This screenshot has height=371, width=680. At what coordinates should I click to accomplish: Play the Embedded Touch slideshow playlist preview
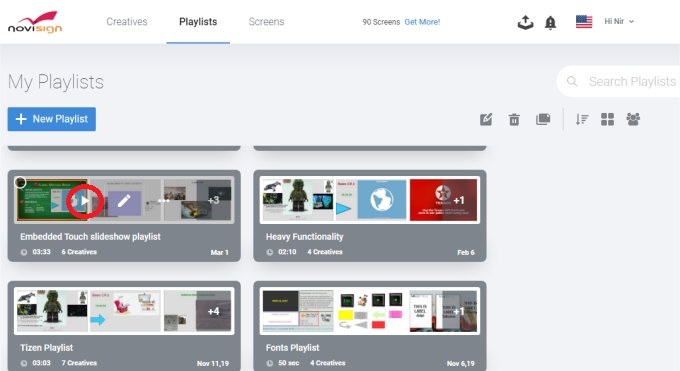tap(85, 200)
